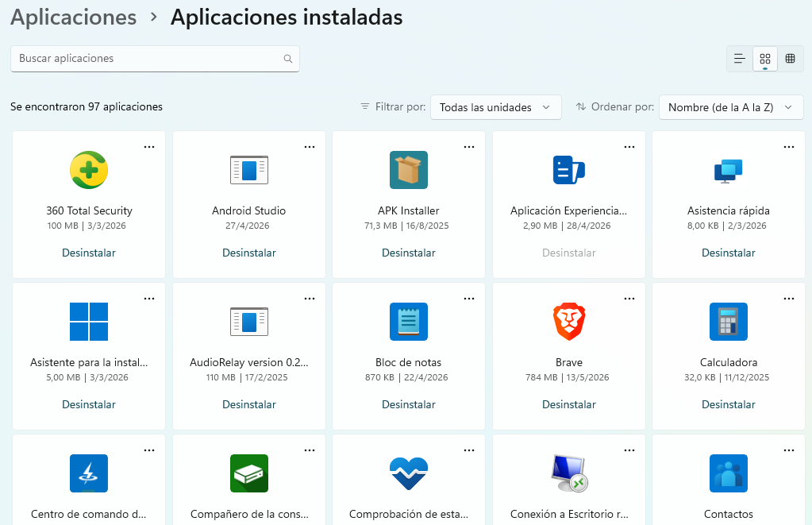Open more options for Asistencia rápida
The height and width of the screenshot is (525, 812).
tap(789, 147)
